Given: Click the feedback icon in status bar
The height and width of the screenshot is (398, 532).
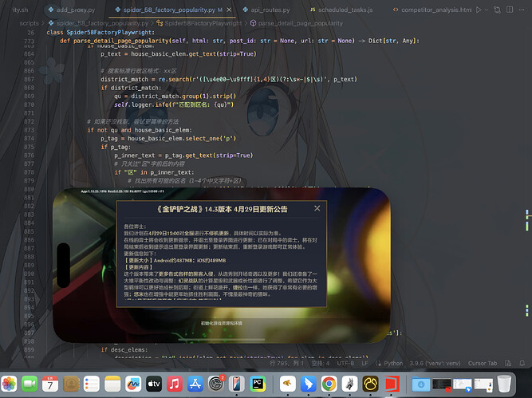Looking at the screenshot, I should [508, 363].
